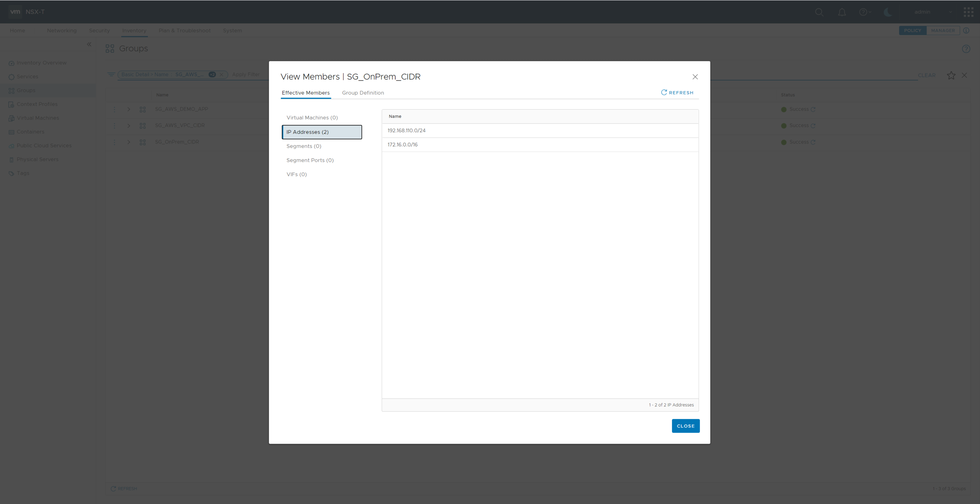This screenshot has width=980, height=504.
Task: Expand the SG_AWS_VPC_CIDR row
Action: point(128,126)
